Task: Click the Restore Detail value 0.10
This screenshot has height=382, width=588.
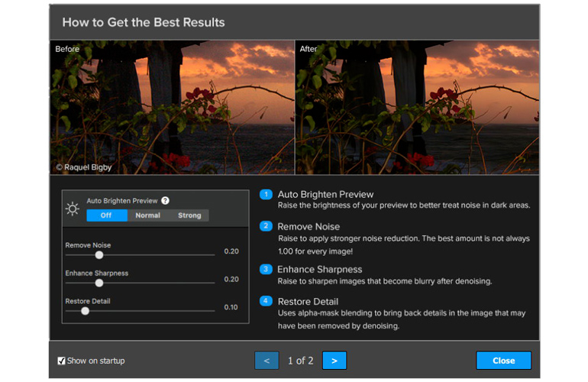Action: (231, 307)
